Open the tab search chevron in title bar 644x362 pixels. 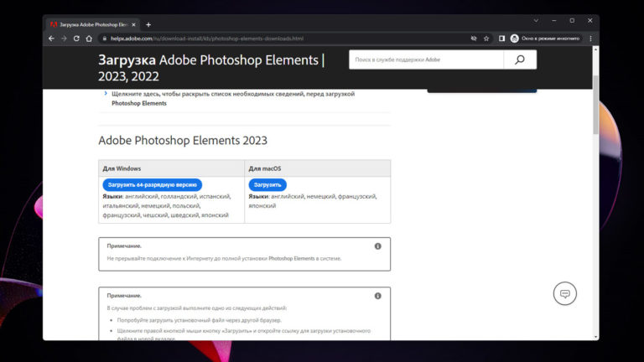(536, 20)
